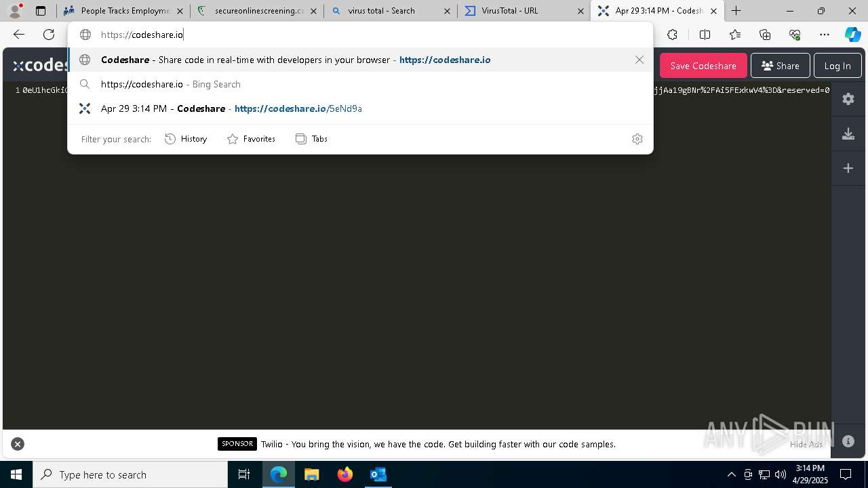Open Microsoft Edge from the taskbar
The image size is (868, 488).
(279, 474)
